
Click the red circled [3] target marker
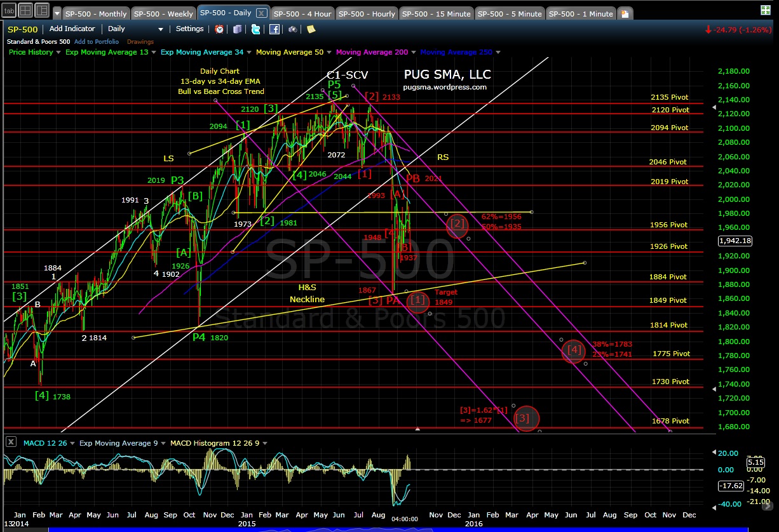pos(525,418)
